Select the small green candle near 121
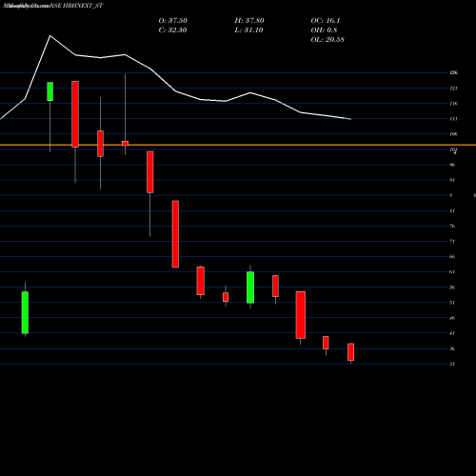Screen dimensions: 476x476 click(x=50, y=91)
